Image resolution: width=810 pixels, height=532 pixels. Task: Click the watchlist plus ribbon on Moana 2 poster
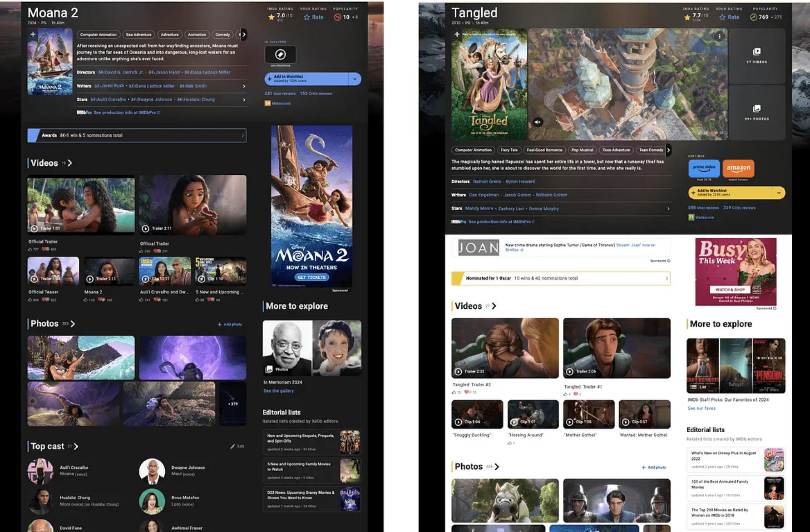(33, 34)
